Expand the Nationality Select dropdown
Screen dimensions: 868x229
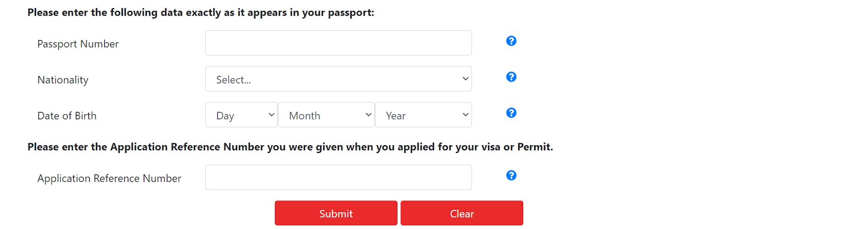338,79
